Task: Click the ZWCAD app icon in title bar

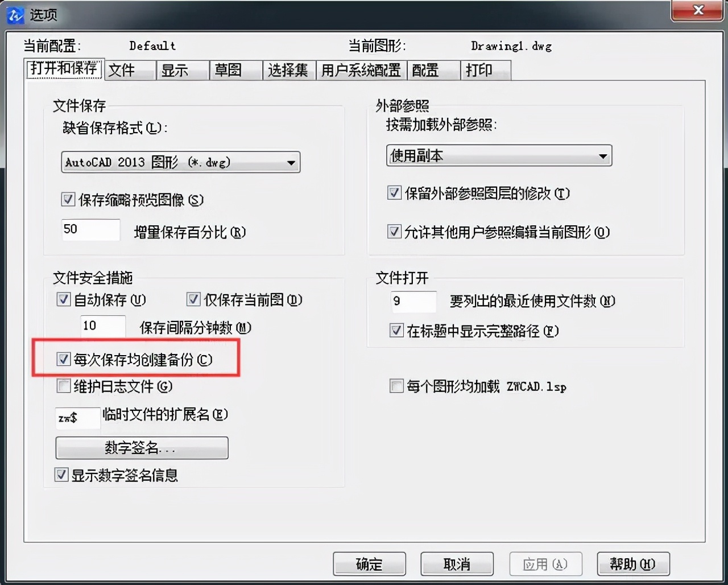Action: pyautogui.click(x=15, y=15)
